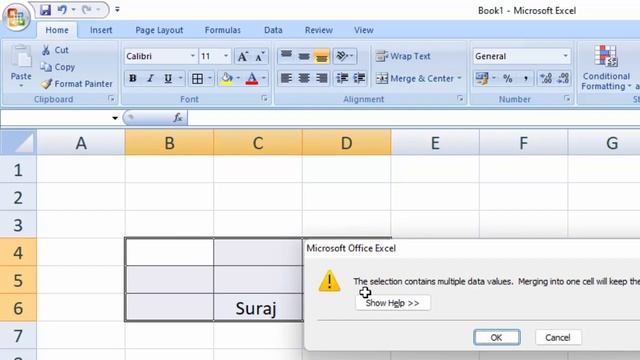Image resolution: width=640 pixels, height=360 pixels.
Task: Click the Paste clipboard icon
Action: point(21,57)
